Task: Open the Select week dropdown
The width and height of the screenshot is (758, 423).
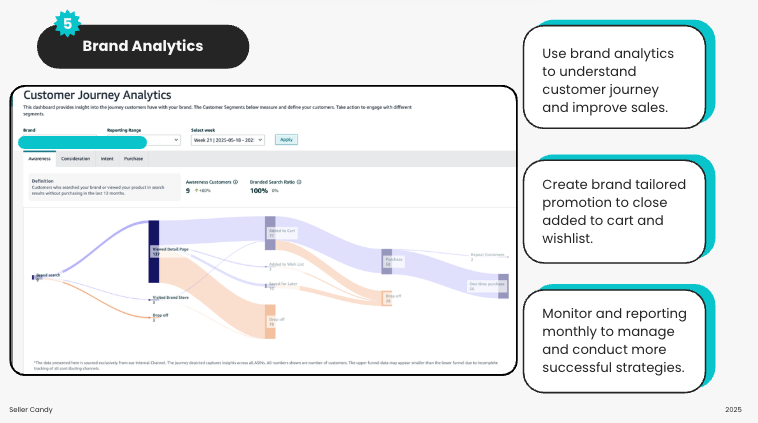Action: click(x=227, y=141)
